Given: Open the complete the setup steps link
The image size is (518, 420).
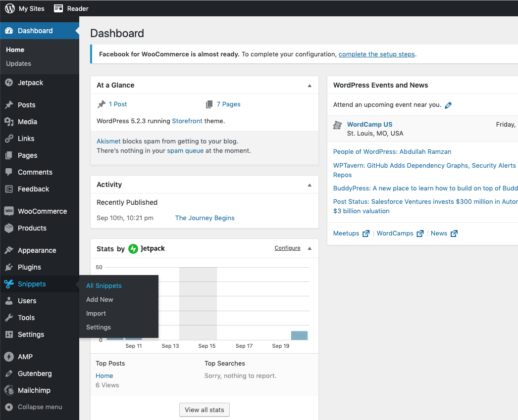Looking at the screenshot, I should click(x=376, y=54).
